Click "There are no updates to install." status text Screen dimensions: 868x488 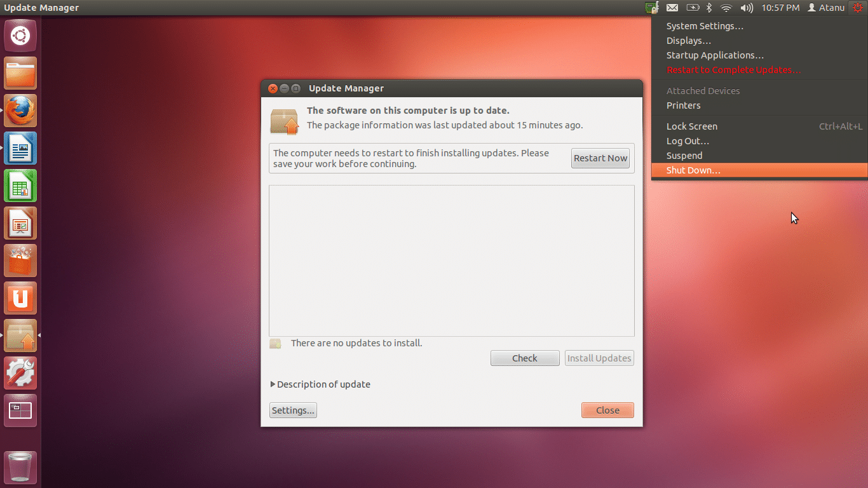tap(356, 343)
